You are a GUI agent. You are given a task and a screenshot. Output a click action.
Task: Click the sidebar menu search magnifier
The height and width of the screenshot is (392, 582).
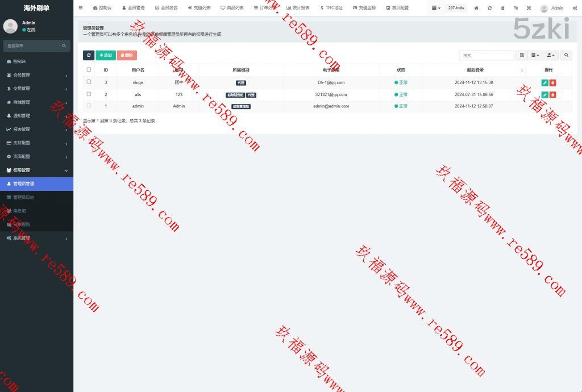tap(64, 45)
